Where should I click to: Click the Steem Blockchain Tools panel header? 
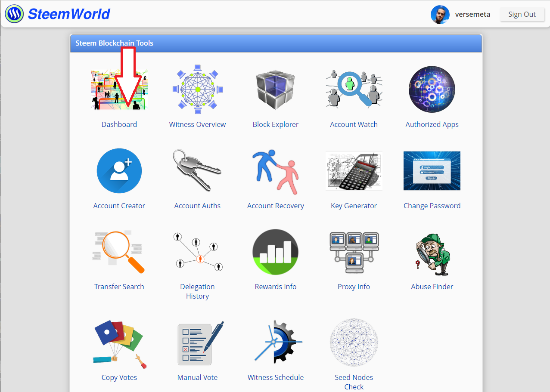point(276,43)
